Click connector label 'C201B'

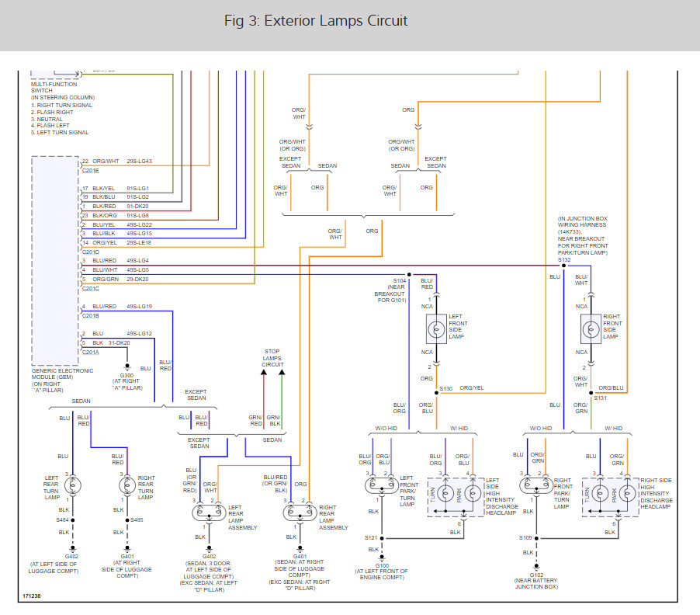click(x=91, y=316)
